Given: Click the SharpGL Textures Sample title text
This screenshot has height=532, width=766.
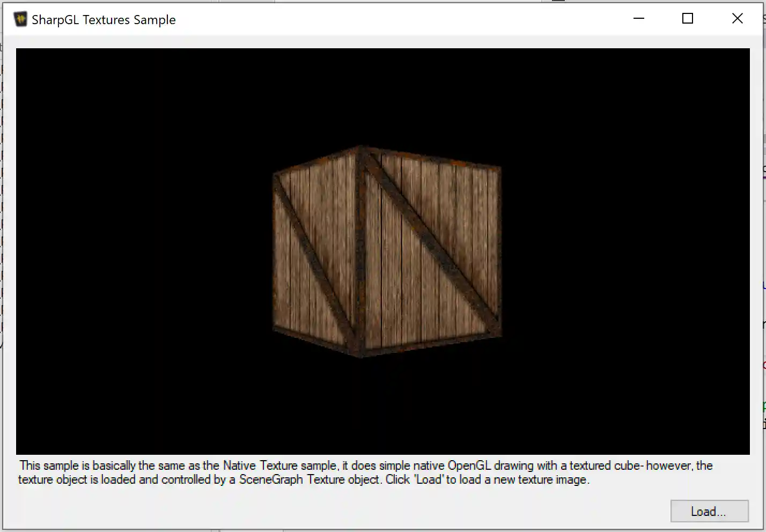Looking at the screenshot, I should (x=103, y=19).
